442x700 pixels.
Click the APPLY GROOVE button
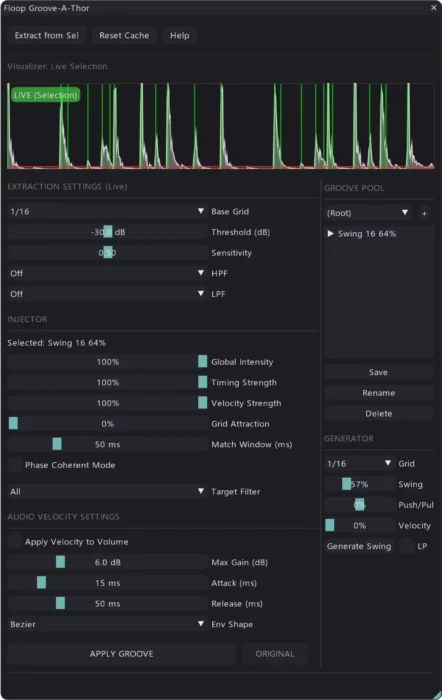pos(121,654)
